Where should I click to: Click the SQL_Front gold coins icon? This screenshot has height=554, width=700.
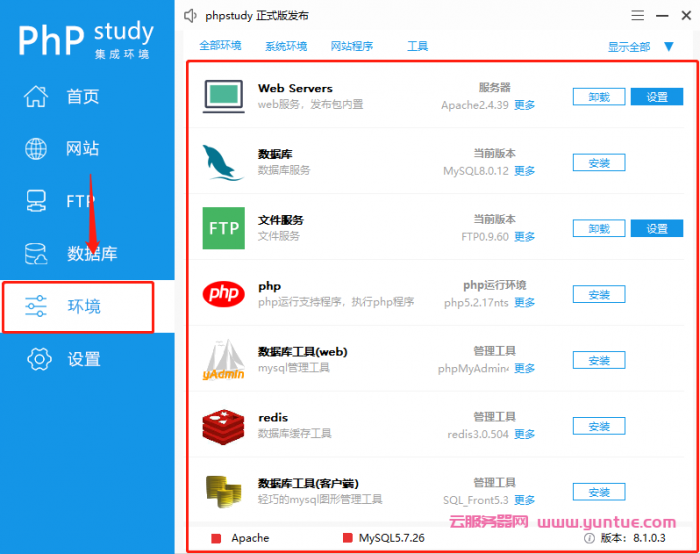click(224, 491)
